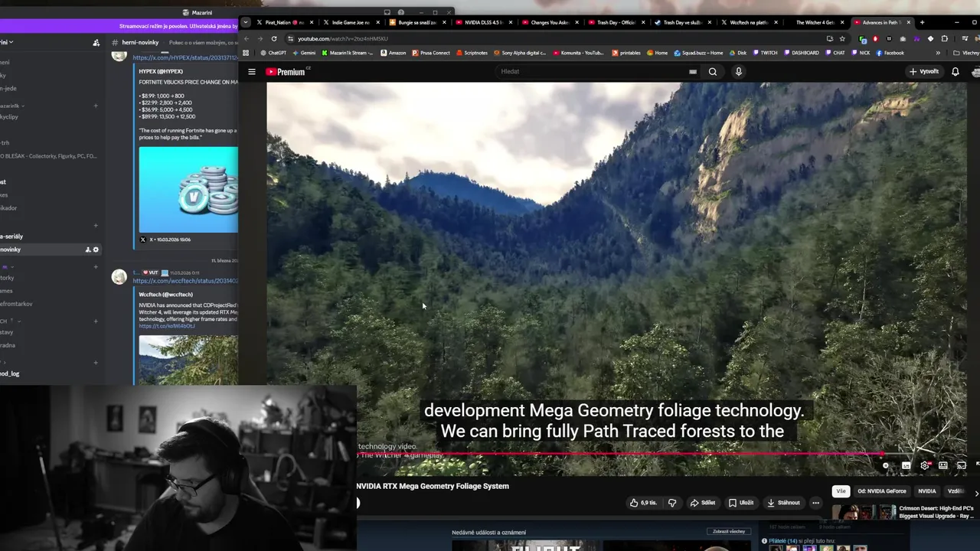Open the video player settings gear

point(925,465)
